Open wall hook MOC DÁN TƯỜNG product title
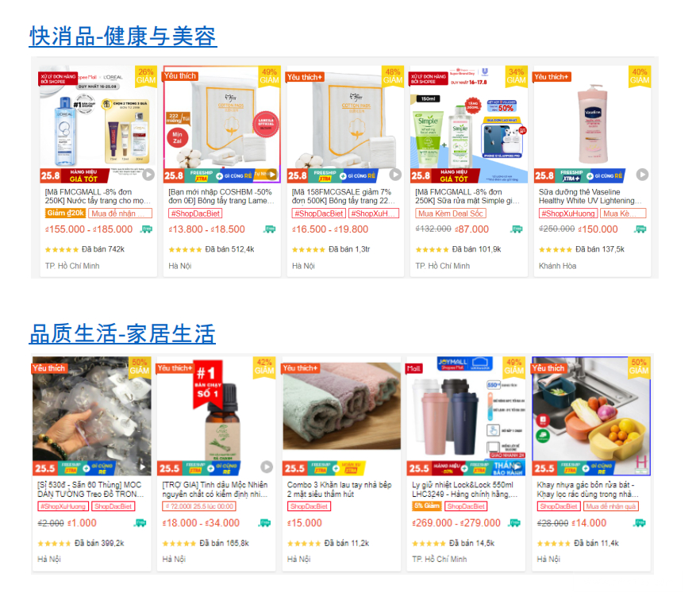The width and height of the screenshot is (700, 608). [90, 489]
